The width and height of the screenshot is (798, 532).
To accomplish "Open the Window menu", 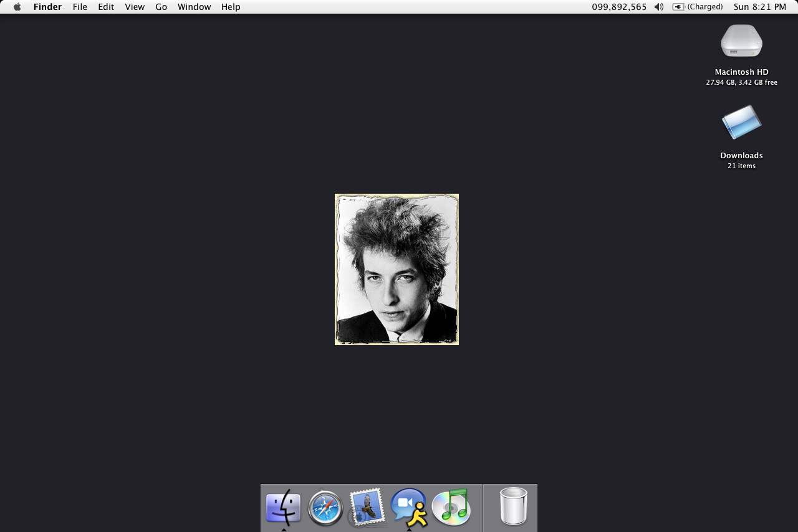I will [194, 7].
